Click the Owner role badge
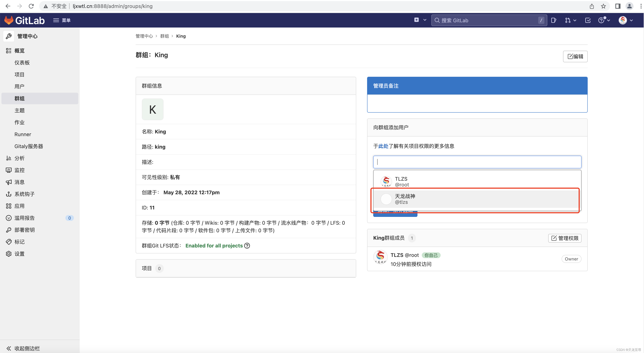This screenshot has height=353, width=644. point(572,259)
